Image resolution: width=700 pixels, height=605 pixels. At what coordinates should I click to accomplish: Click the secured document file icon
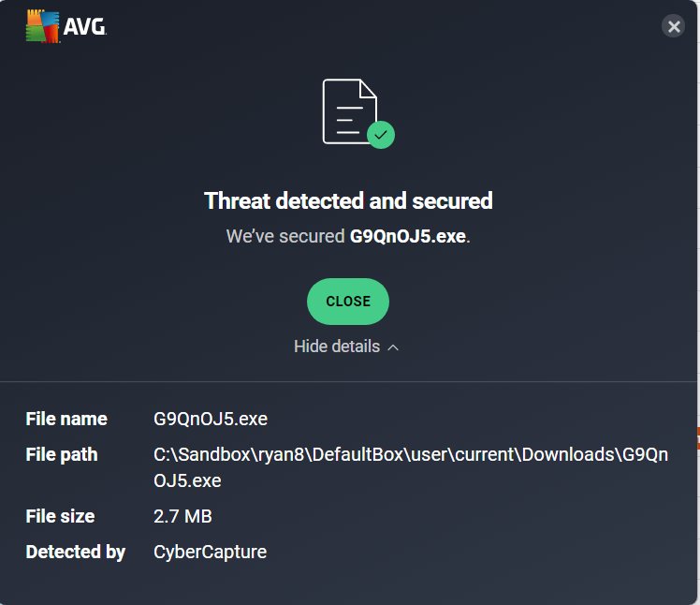click(350, 111)
